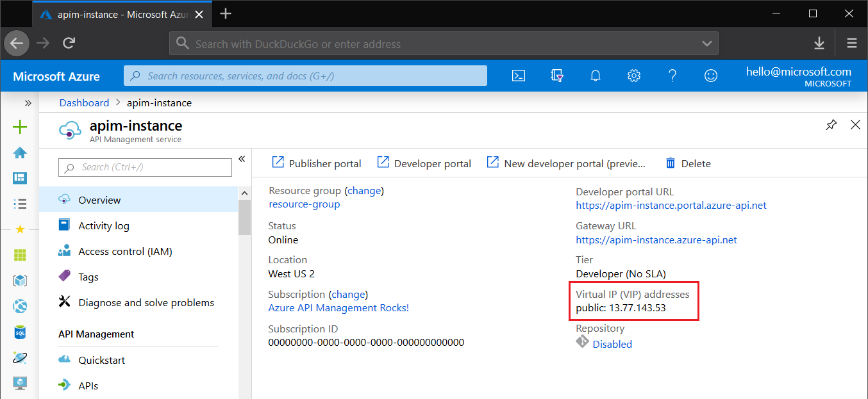Open the Publisher portal
This screenshot has width=868, height=399.
pyautogui.click(x=317, y=163)
